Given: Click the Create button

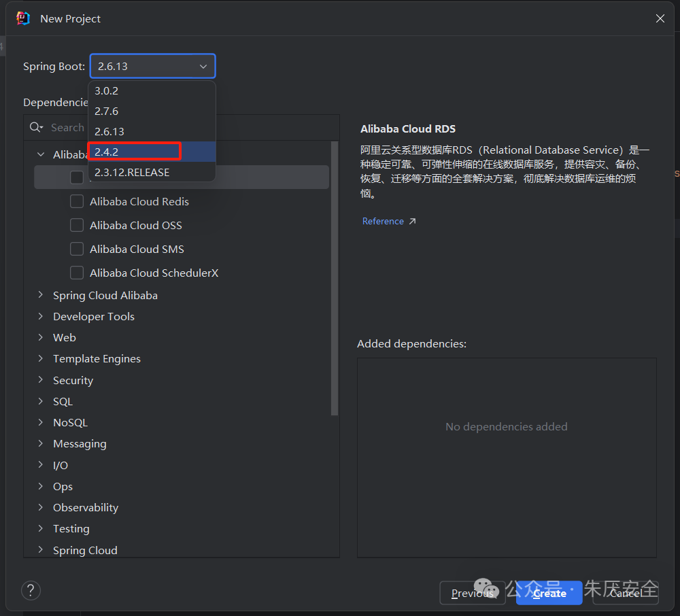Looking at the screenshot, I should 549,593.
